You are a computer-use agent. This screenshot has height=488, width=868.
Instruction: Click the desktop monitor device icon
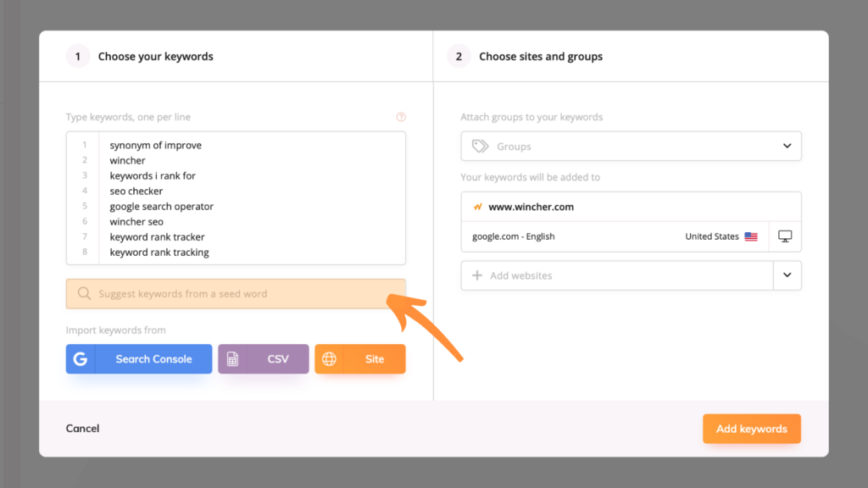click(x=785, y=236)
